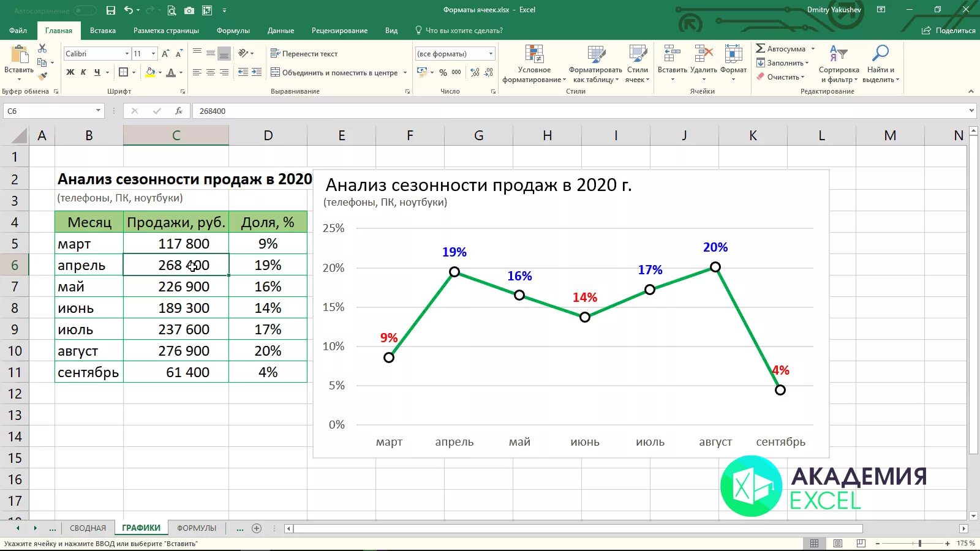Copy the selection with the copy icon
The height and width of the screenshot is (551, 980).
42,62
